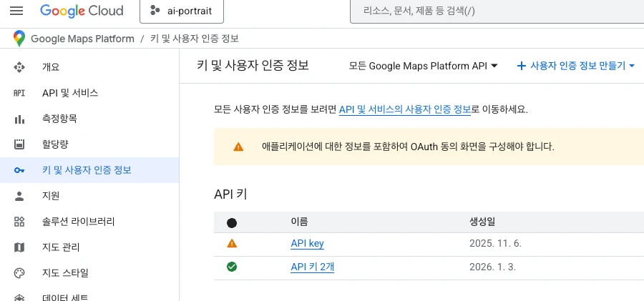The image size is (644, 301).
Task: Open the API key credential link
Action: click(x=307, y=244)
